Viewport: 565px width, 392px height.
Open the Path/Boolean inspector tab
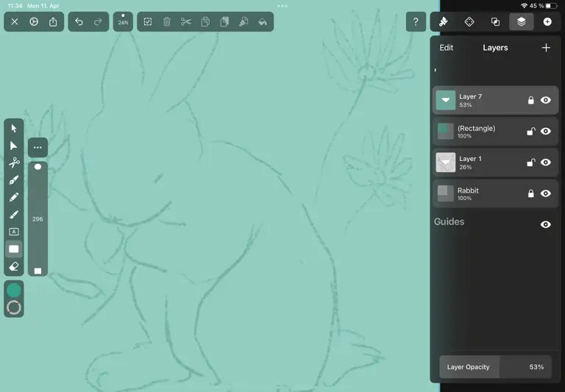[495, 22]
